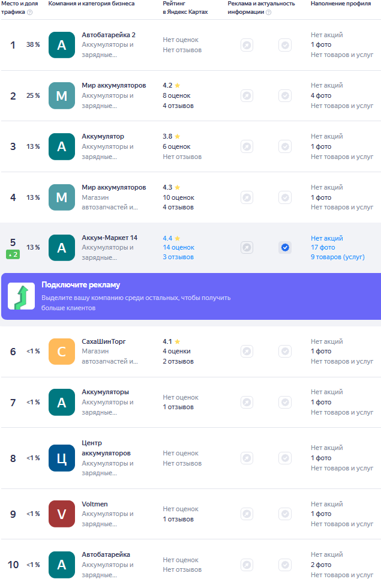The height and width of the screenshot is (588, 381).
Task: Click the blue verified checkmark for Аккум-Маркет 14
Action: [285, 247]
